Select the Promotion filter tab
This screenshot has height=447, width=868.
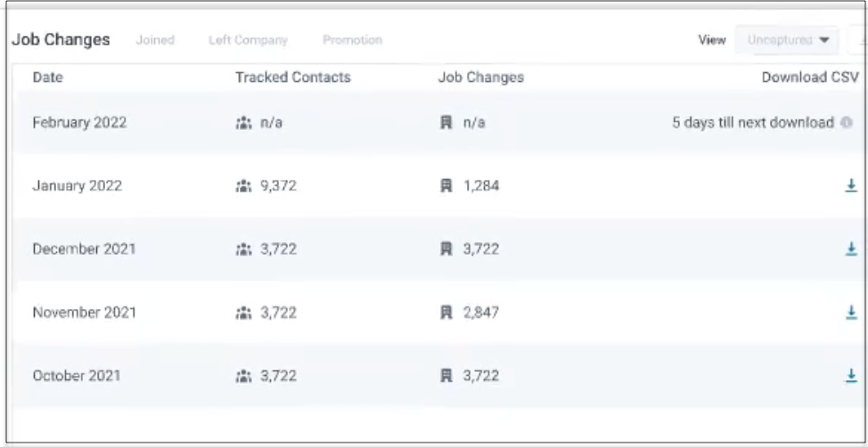click(354, 40)
